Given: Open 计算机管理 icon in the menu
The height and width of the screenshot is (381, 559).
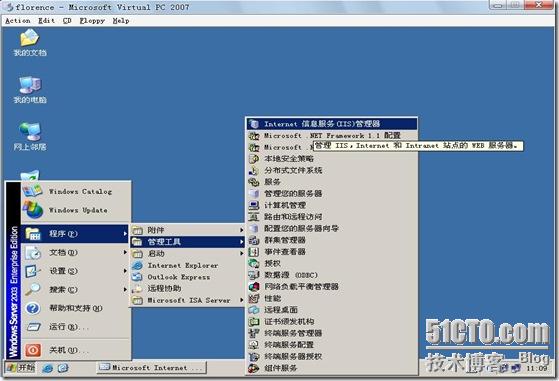Looking at the screenshot, I should pos(254,205).
